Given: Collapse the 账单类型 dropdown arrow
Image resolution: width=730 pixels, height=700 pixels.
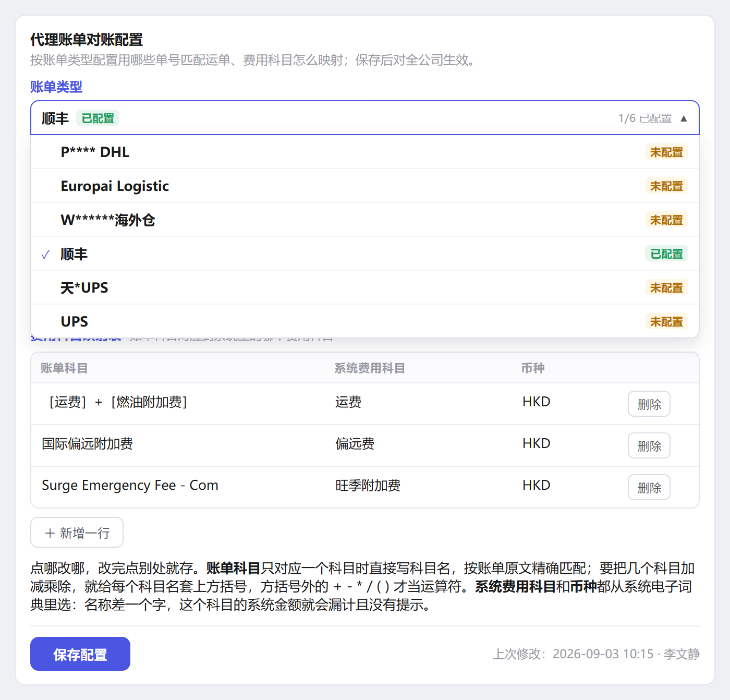Looking at the screenshot, I should tap(684, 118).
